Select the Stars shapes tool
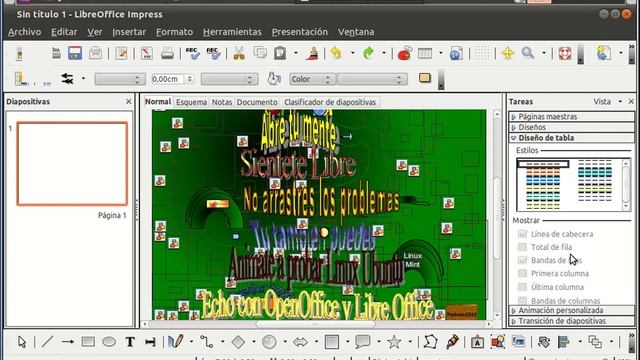 [x=394, y=342]
